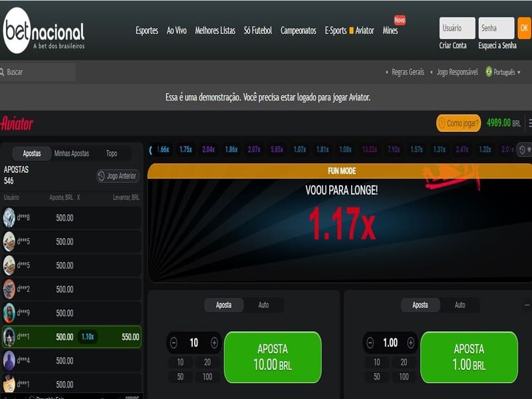This screenshot has width=532, height=399.
Task: Open the Minhas Apostas tab
Action: click(71, 154)
